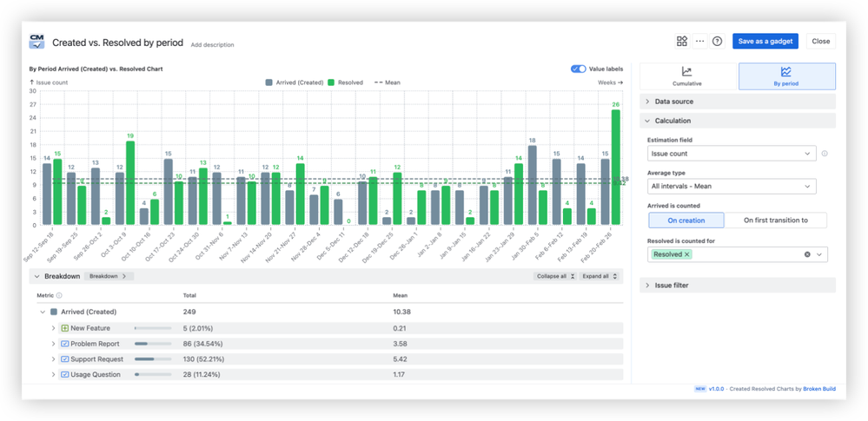Click the Weeks axis label
Viewport: 868px width, 421px height.
610,82
